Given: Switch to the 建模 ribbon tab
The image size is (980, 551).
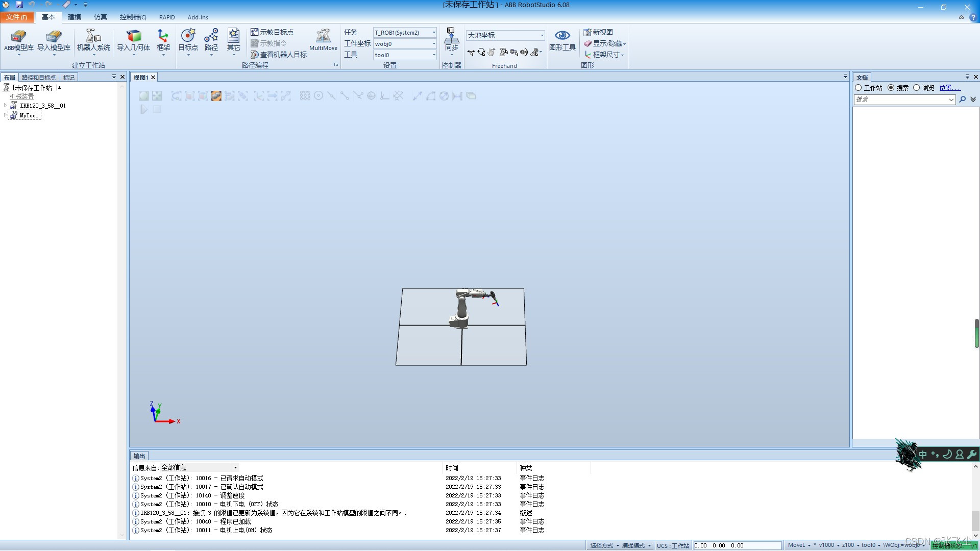Looking at the screenshot, I should [x=75, y=17].
